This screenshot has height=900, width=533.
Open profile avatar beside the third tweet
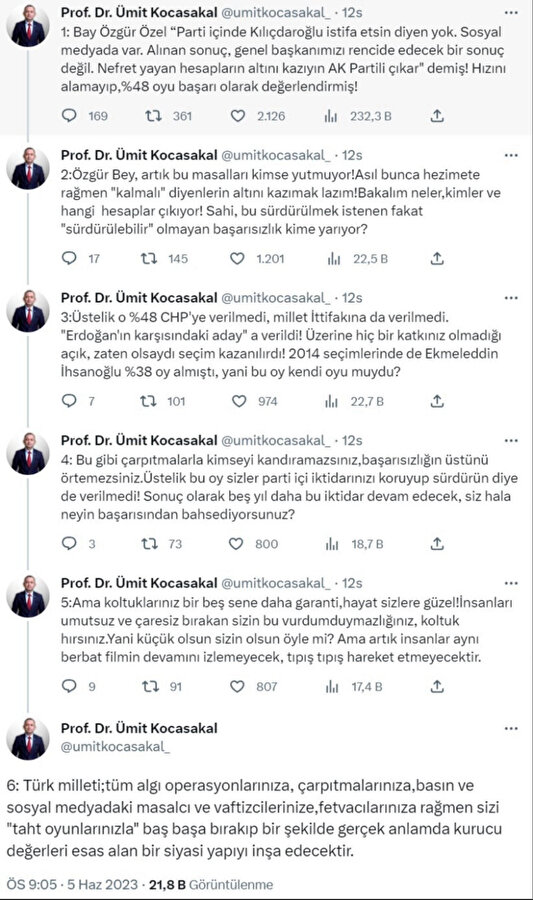pos(28,311)
